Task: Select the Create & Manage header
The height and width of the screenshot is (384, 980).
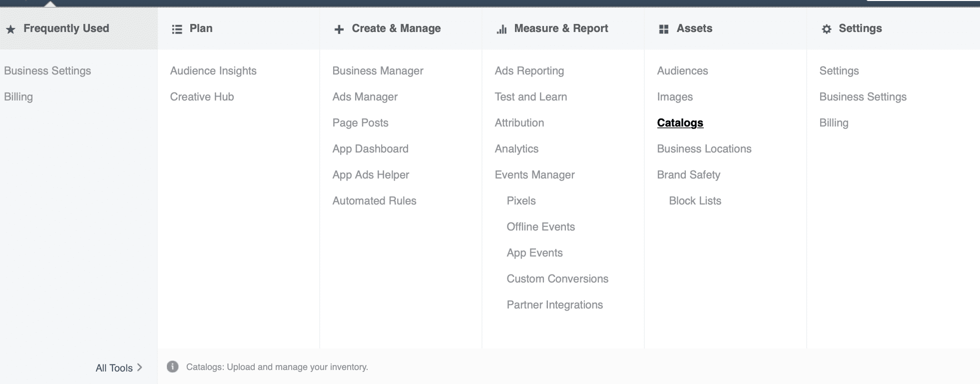Action: [396, 28]
